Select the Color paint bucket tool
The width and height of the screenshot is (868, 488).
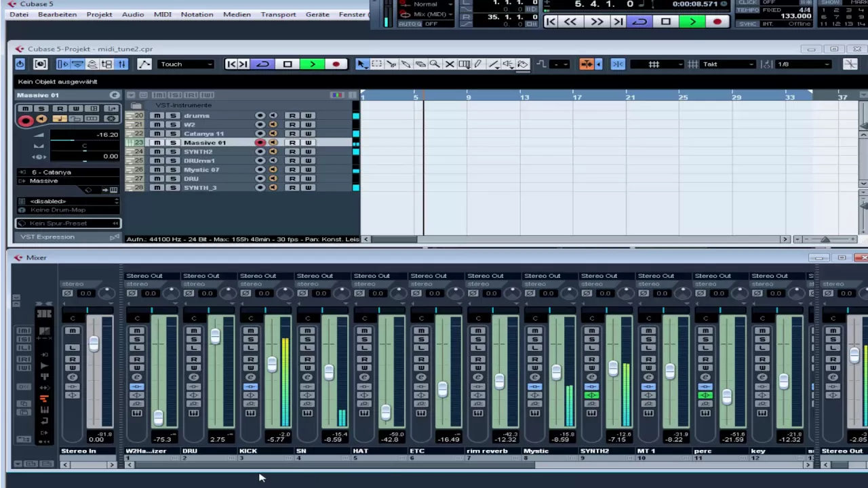523,64
